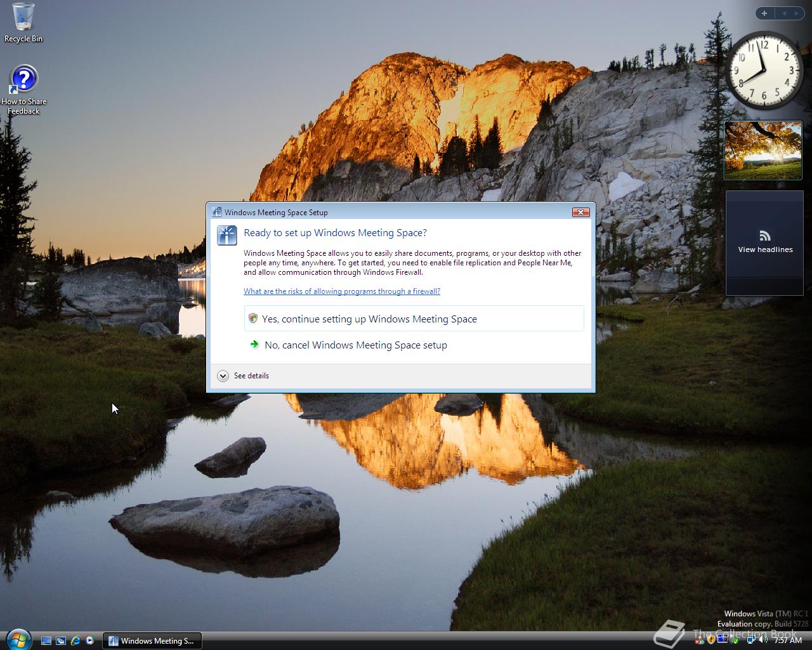The image size is (812, 650).
Task: Expand See details chevron
Action: [x=223, y=376]
